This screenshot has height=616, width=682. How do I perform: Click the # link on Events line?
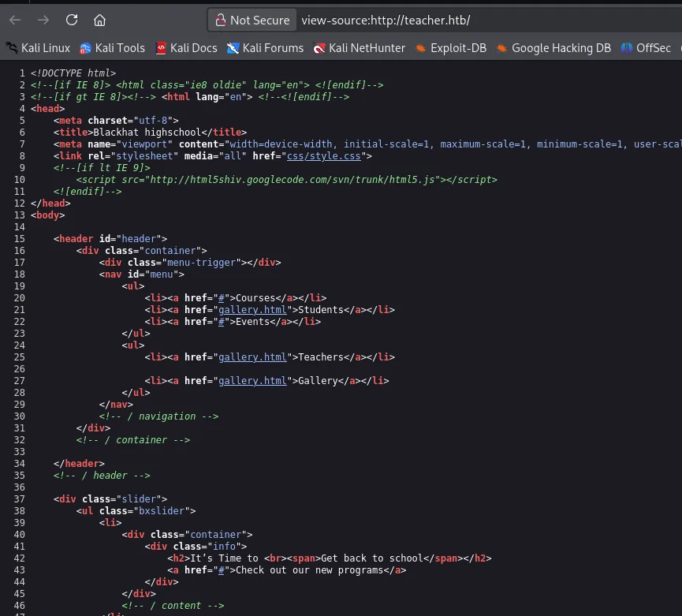pyautogui.click(x=221, y=322)
